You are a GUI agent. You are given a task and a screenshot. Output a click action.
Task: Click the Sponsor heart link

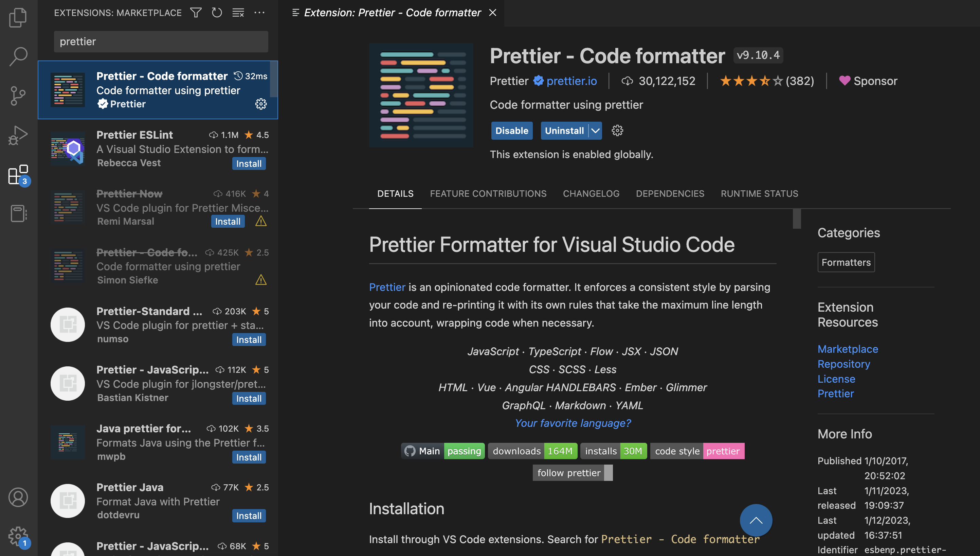pos(868,81)
